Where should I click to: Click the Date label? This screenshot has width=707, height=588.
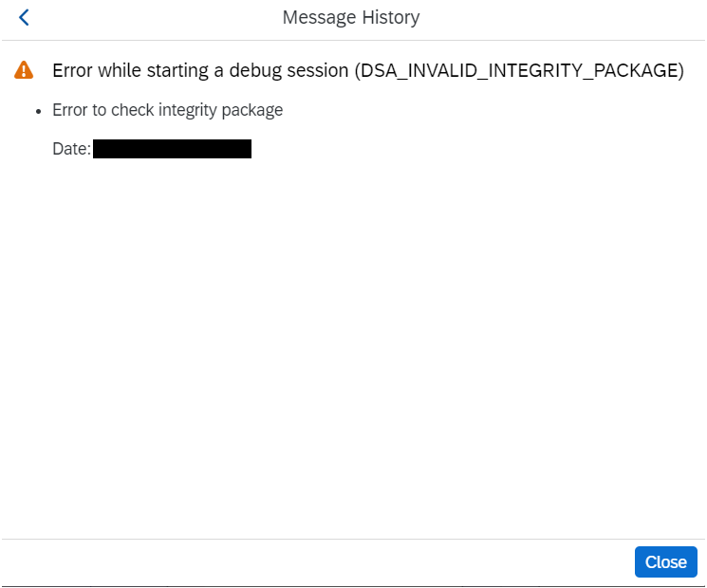click(x=72, y=149)
